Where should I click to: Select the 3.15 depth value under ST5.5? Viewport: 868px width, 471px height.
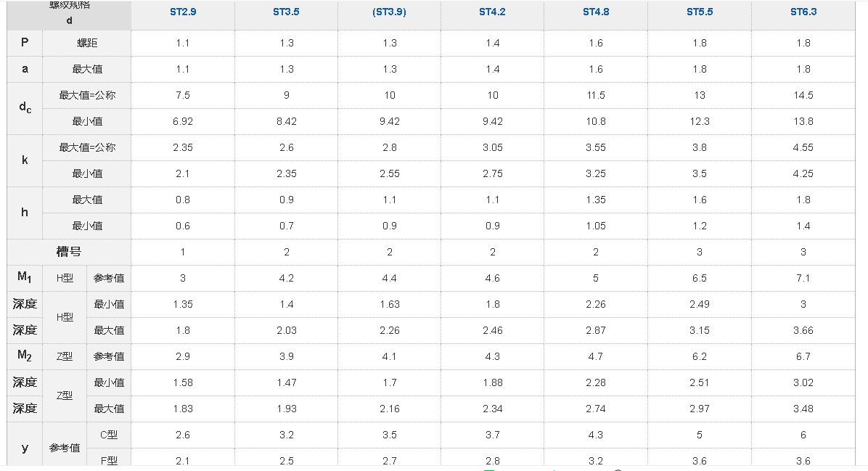click(700, 330)
